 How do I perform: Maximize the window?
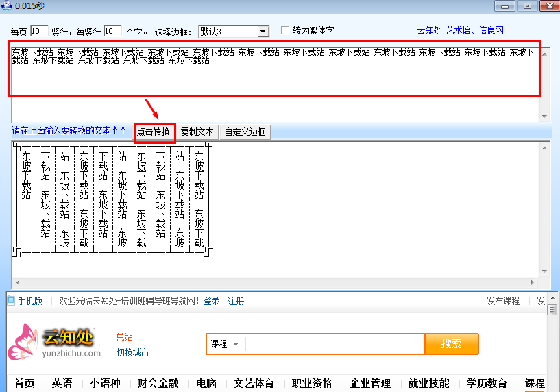coord(527,6)
